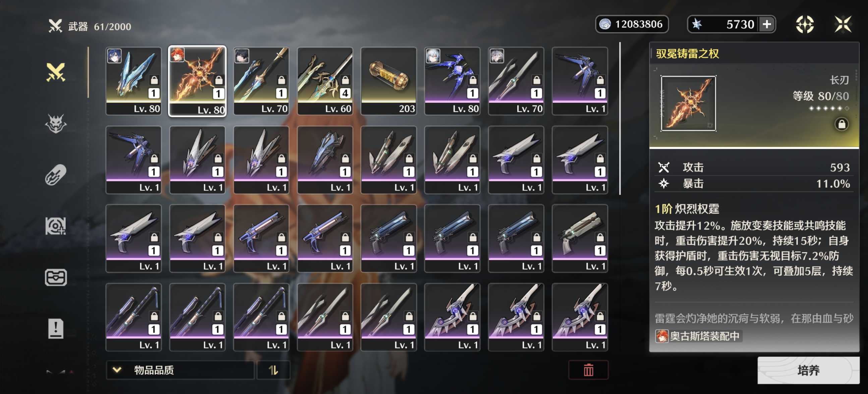Close the inventory with the X icon

[843, 24]
